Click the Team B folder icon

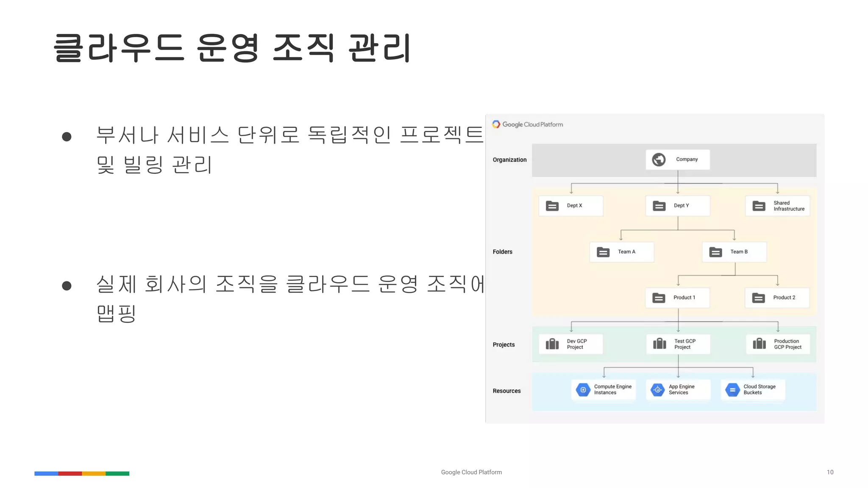pos(715,252)
